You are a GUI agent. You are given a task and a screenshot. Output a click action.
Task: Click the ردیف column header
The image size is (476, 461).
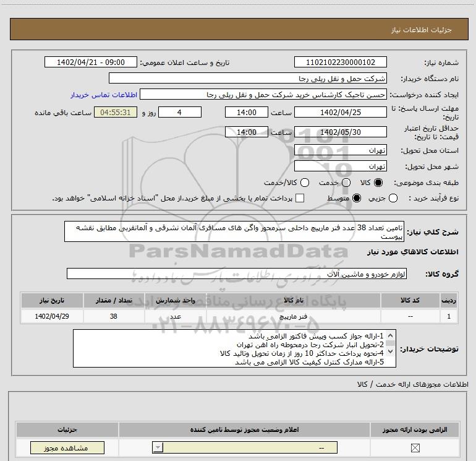(449, 300)
